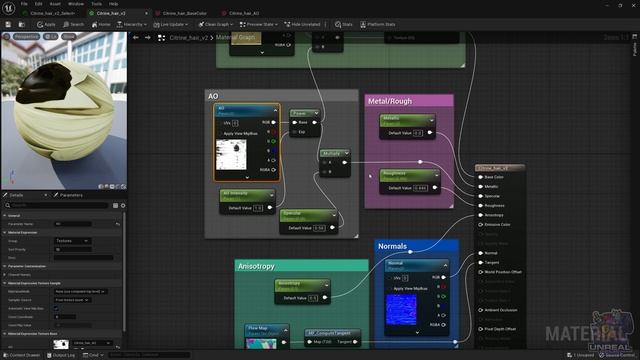640x360 pixels.
Task: Click the Specular node Default Value field
Action: (319, 228)
